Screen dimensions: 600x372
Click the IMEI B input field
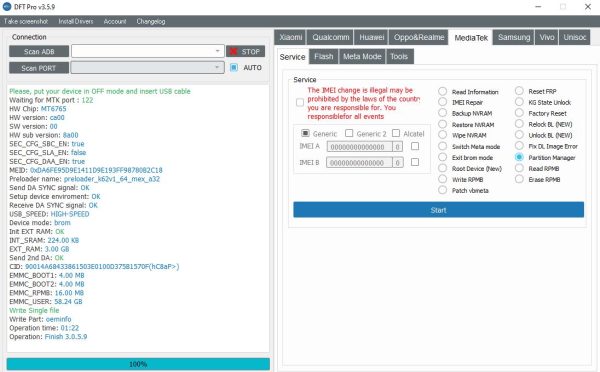[x=359, y=163]
